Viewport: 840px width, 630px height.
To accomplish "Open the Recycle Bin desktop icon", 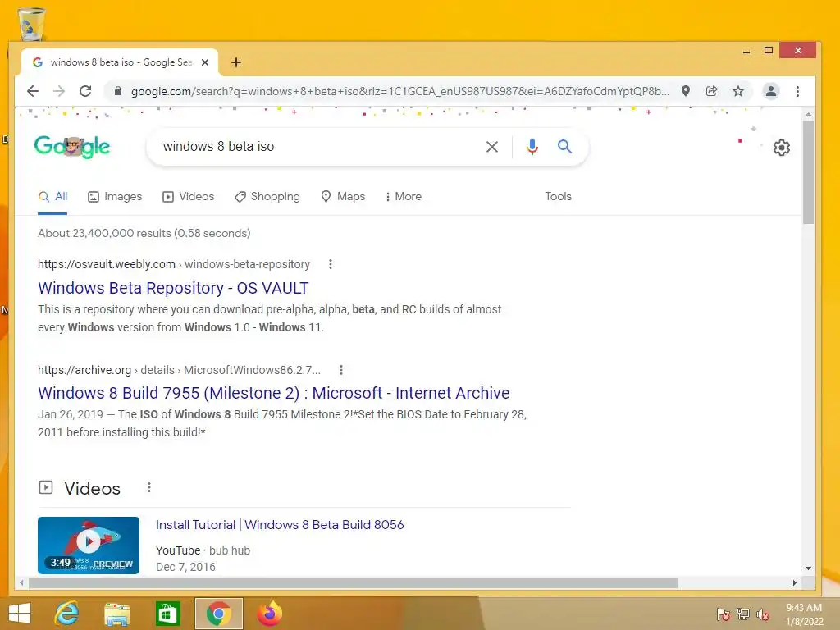I will [32, 24].
